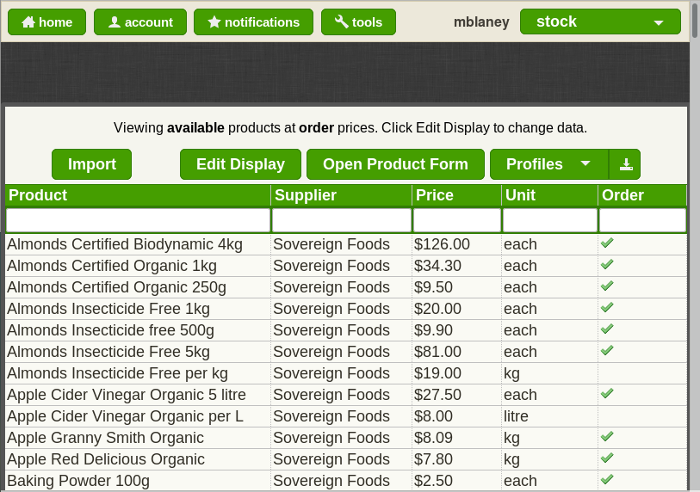Click the $27.50 price cell
The height and width of the screenshot is (492, 700).
click(457, 395)
